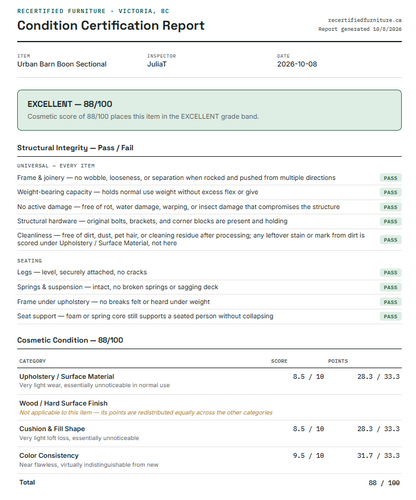Select the Cushion & Fill Shape row

209,433
